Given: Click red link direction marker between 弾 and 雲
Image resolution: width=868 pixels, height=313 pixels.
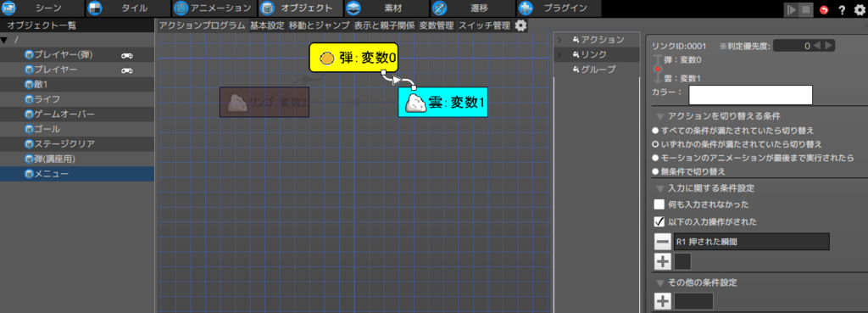Looking at the screenshot, I should point(658,69).
